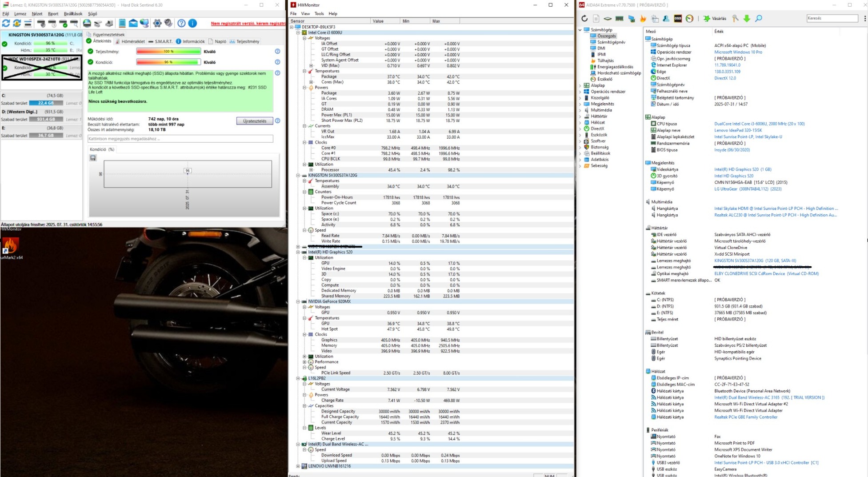Screen dimensions: 868x477
Task: Expand the Cores (Max) temperature row
Action: (x=311, y=82)
